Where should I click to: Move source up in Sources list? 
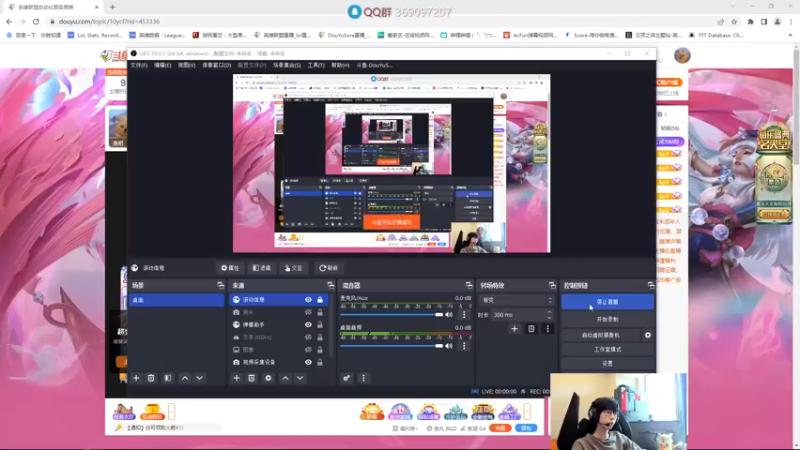285,378
